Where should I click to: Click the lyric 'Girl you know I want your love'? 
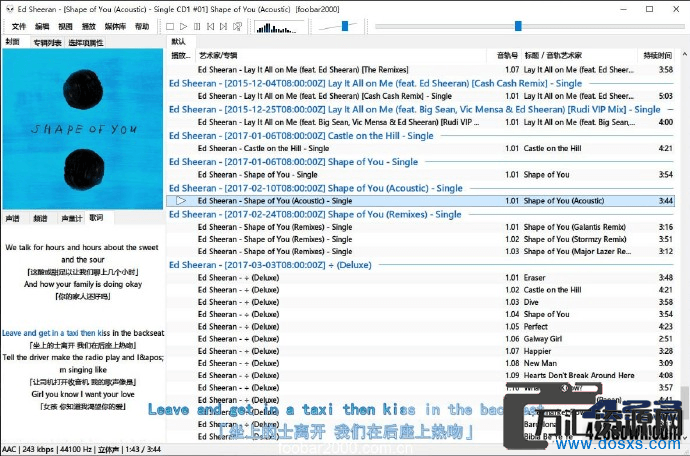pos(83,394)
